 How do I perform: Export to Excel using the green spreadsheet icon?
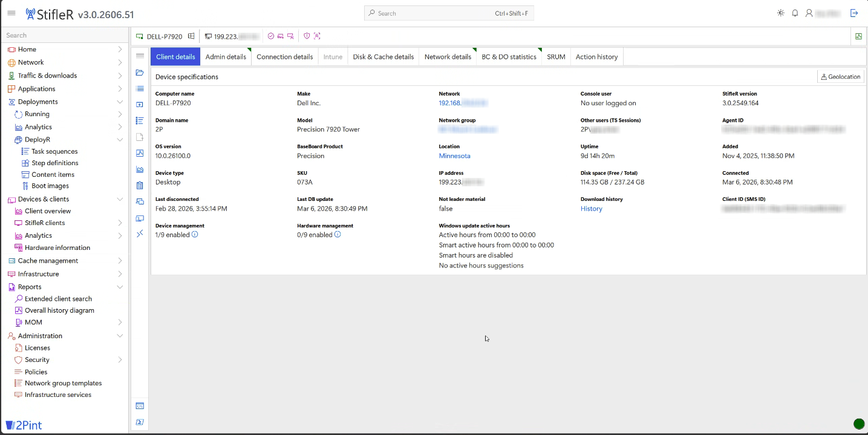(x=858, y=36)
